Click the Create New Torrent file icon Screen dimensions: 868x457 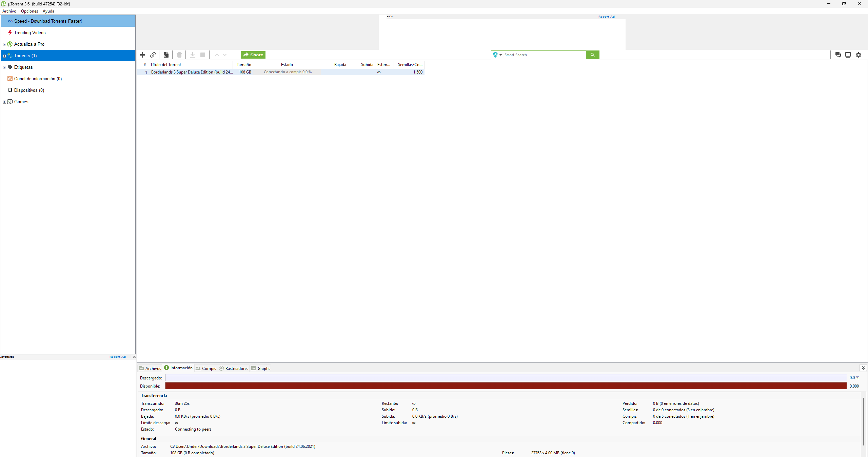(166, 55)
